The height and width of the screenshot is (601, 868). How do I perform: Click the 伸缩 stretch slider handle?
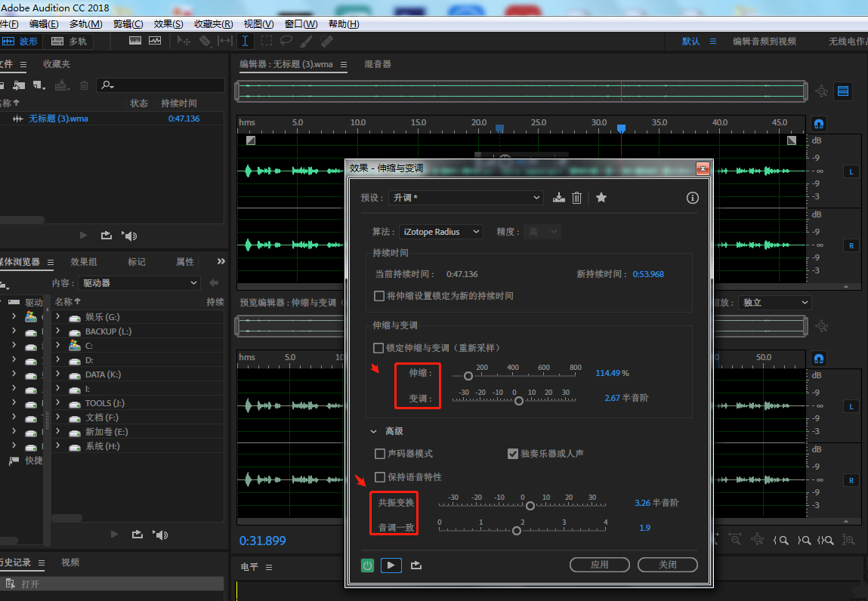click(x=468, y=376)
